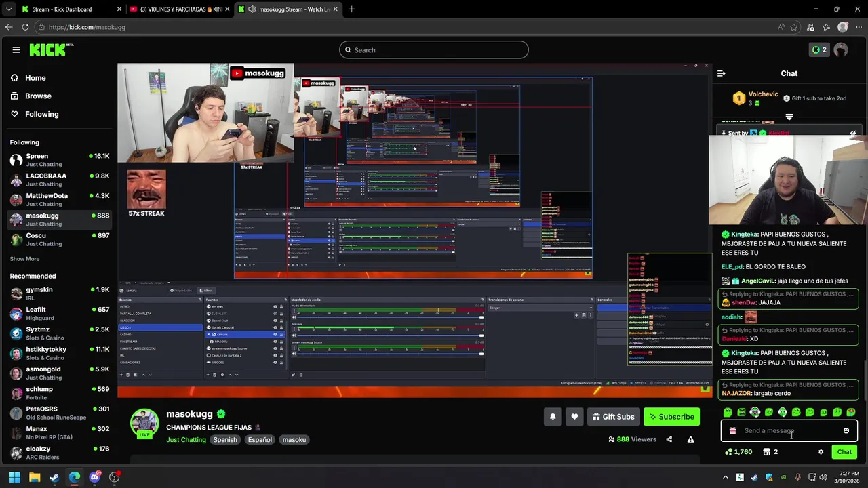868x488 pixels.
Task: Toggle follow with heart button
Action: (x=574, y=417)
